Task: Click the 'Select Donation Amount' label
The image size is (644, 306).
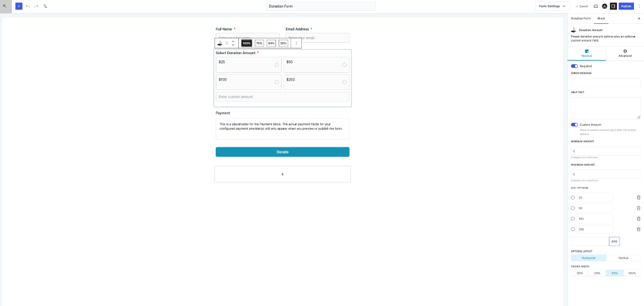Action: [x=235, y=53]
